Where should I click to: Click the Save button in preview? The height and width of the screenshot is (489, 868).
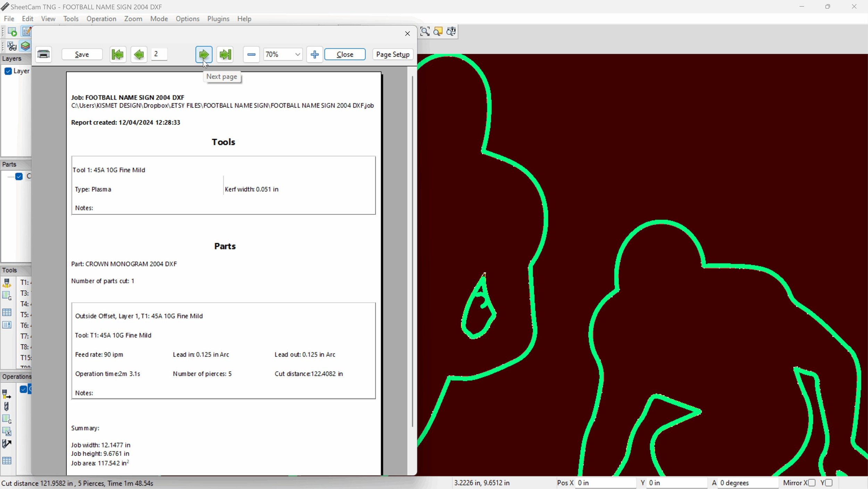[x=82, y=55]
